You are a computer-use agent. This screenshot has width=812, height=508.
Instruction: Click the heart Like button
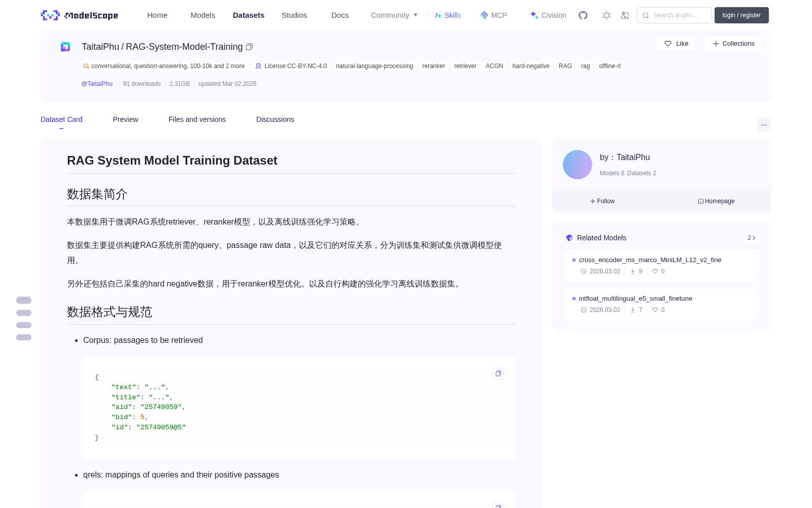pos(675,44)
